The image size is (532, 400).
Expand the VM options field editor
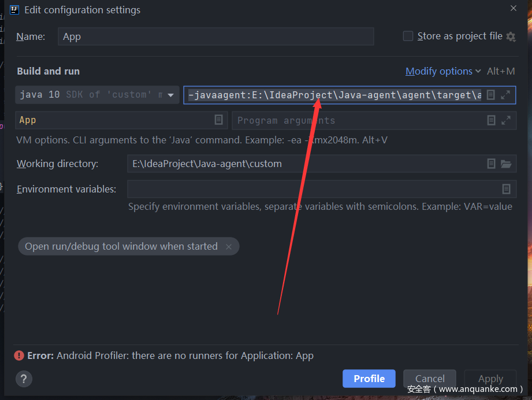[505, 95]
